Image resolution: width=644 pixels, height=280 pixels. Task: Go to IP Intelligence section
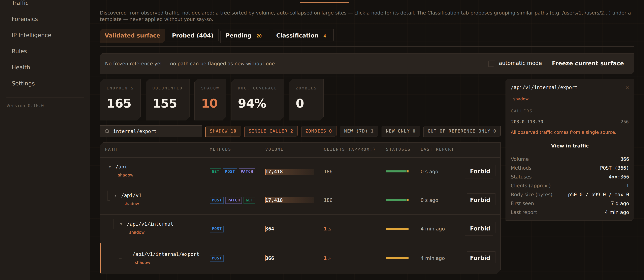click(32, 35)
